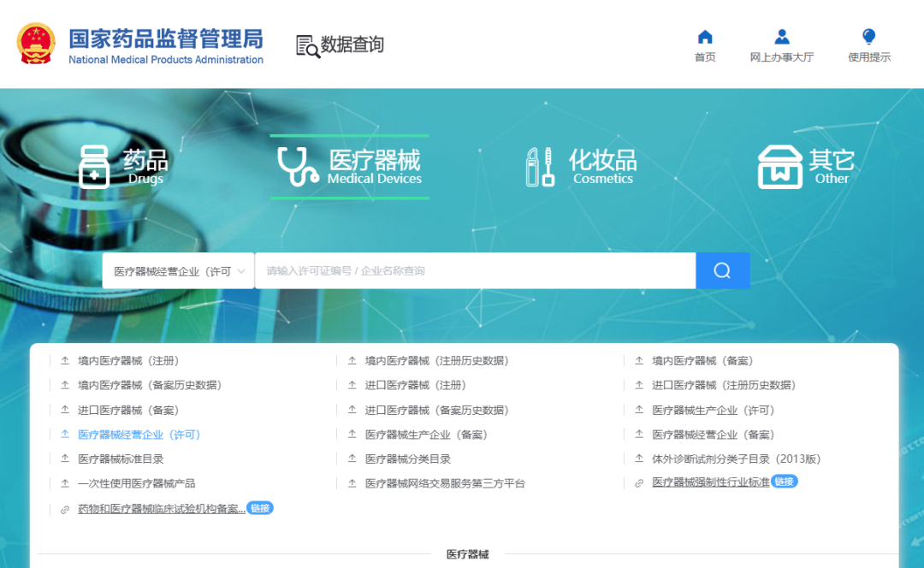Open 医疗器械强制性行业标准 external link

pos(710,482)
